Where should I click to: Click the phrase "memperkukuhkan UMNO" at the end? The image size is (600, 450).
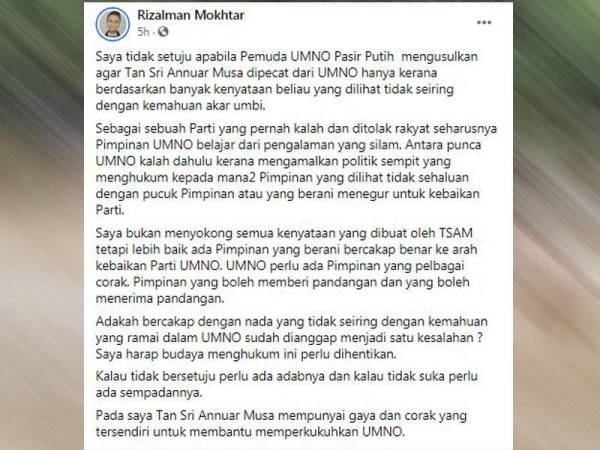tap(329, 432)
